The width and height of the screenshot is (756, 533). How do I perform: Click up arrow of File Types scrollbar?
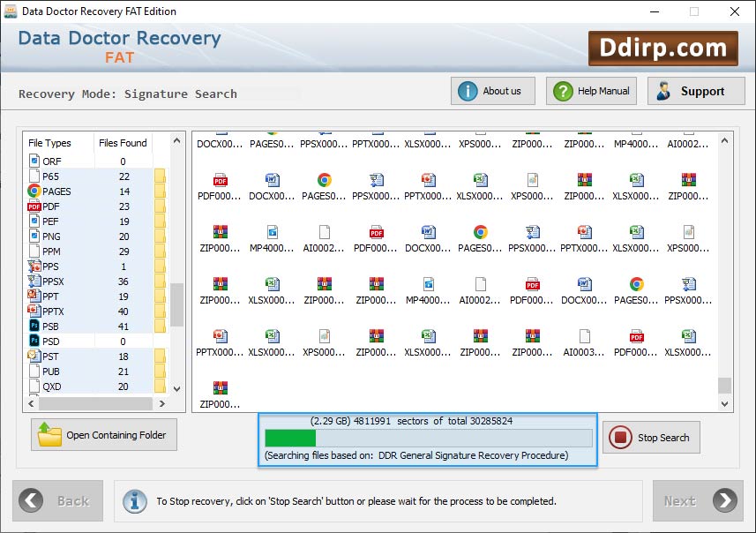coord(177,141)
